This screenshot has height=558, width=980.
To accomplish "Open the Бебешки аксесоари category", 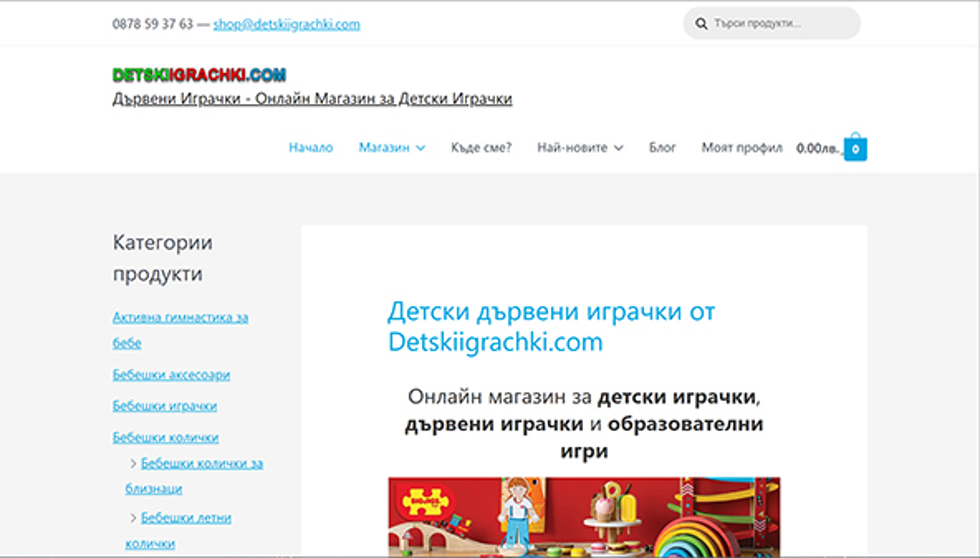I will click(x=172, y=375).
